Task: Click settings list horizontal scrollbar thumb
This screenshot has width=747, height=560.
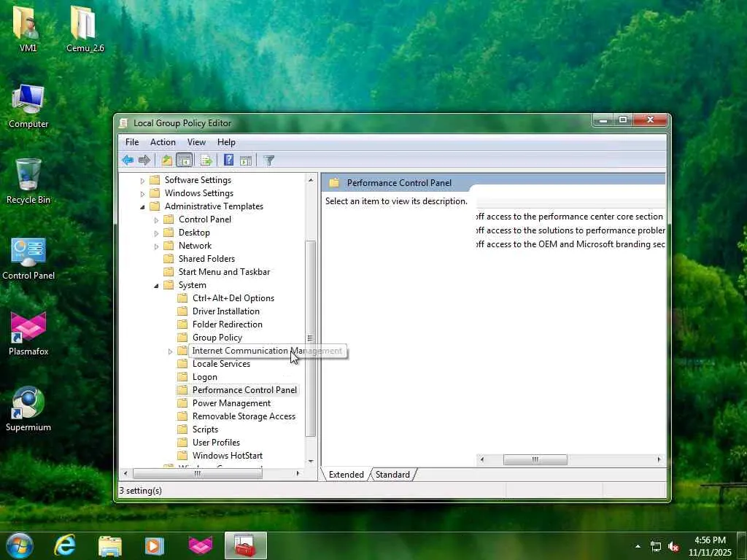Action: click(x=535, y=459)
